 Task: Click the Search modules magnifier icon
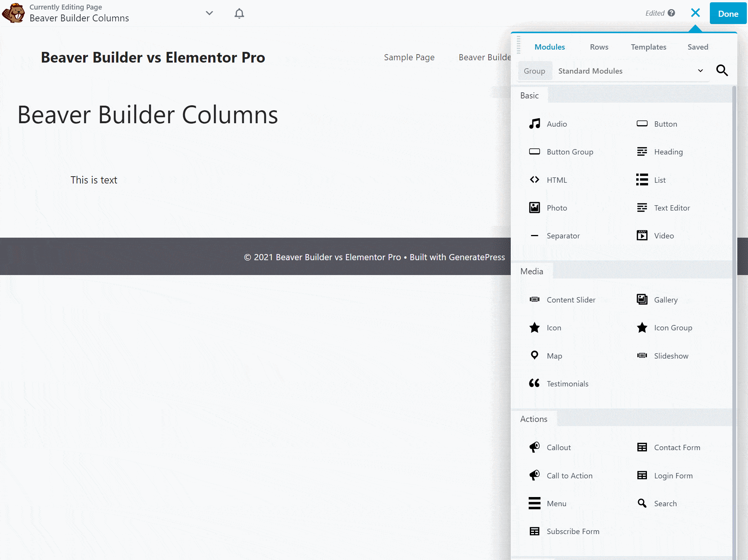(722, 70)
